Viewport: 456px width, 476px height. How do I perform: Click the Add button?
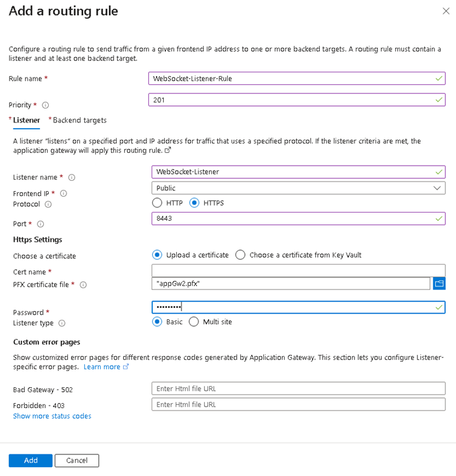pos(30,461)
